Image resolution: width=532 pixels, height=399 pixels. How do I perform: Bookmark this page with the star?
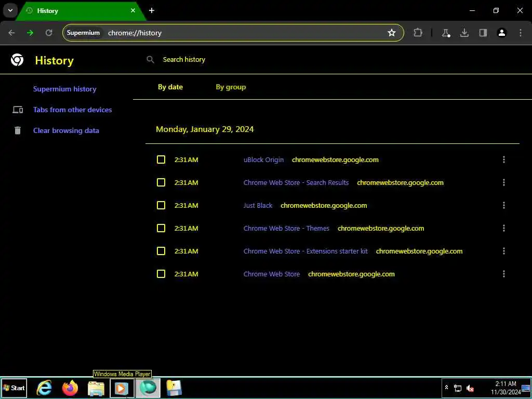pyautogui.click(x=392, y=33)
